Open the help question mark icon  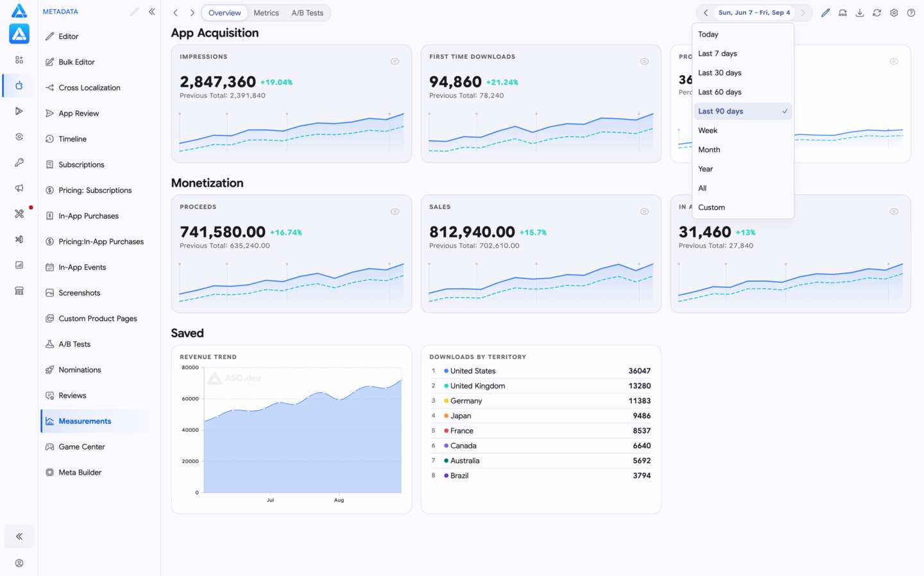[x=911, y=13]
